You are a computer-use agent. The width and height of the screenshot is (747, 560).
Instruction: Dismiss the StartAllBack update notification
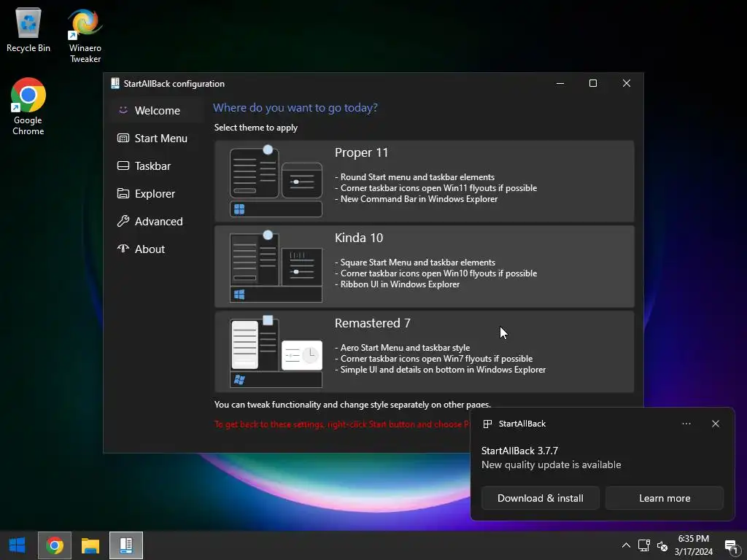click(x=715, y=424)
